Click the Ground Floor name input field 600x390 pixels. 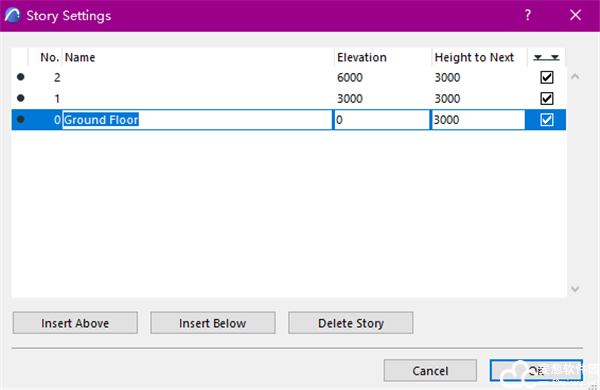[x=197, y=120]
